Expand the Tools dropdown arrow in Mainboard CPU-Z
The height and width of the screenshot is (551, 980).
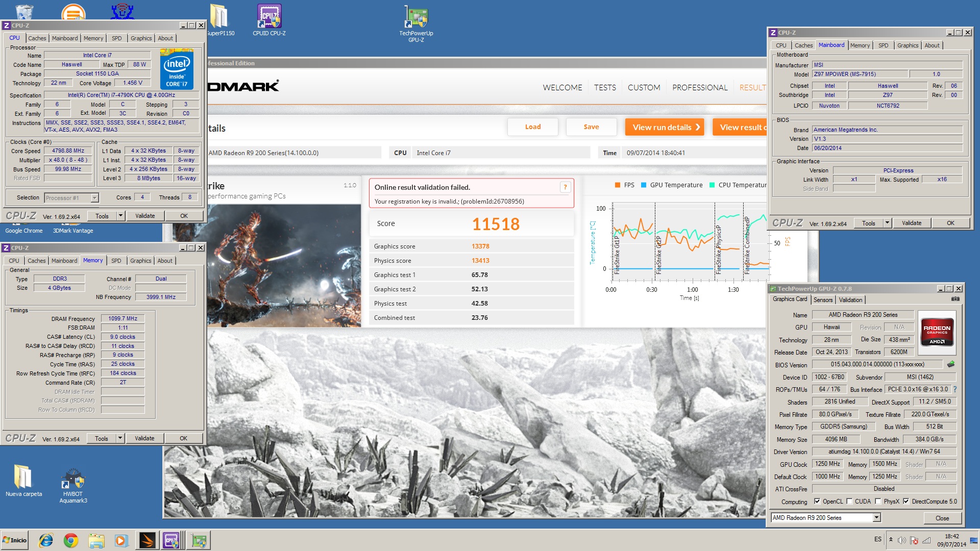tap(887, 223)
